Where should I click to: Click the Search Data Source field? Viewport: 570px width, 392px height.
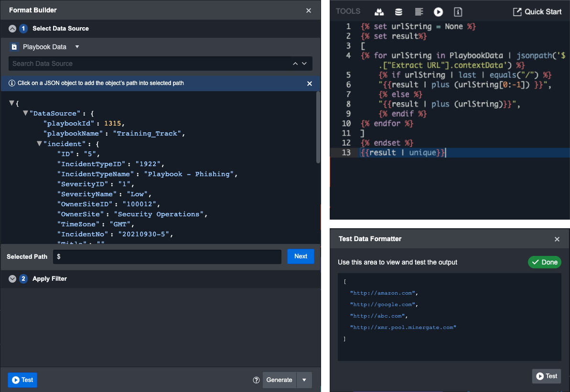click(148, 64)
